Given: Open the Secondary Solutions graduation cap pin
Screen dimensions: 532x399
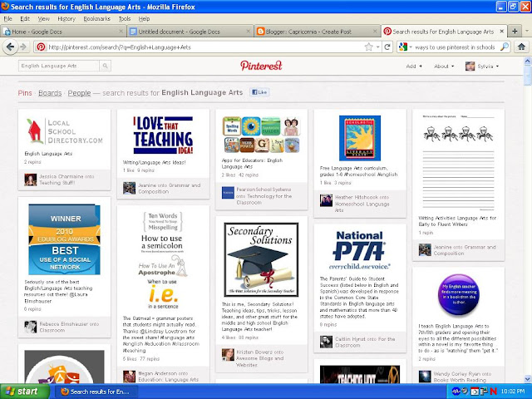Looking at the screenshot, I should [x=261, y=259].
